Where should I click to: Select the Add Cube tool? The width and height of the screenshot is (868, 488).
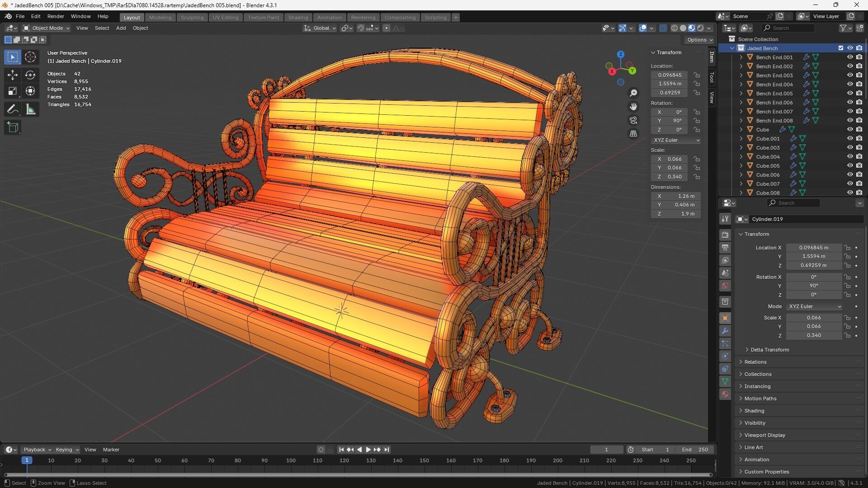coord(13,127)
